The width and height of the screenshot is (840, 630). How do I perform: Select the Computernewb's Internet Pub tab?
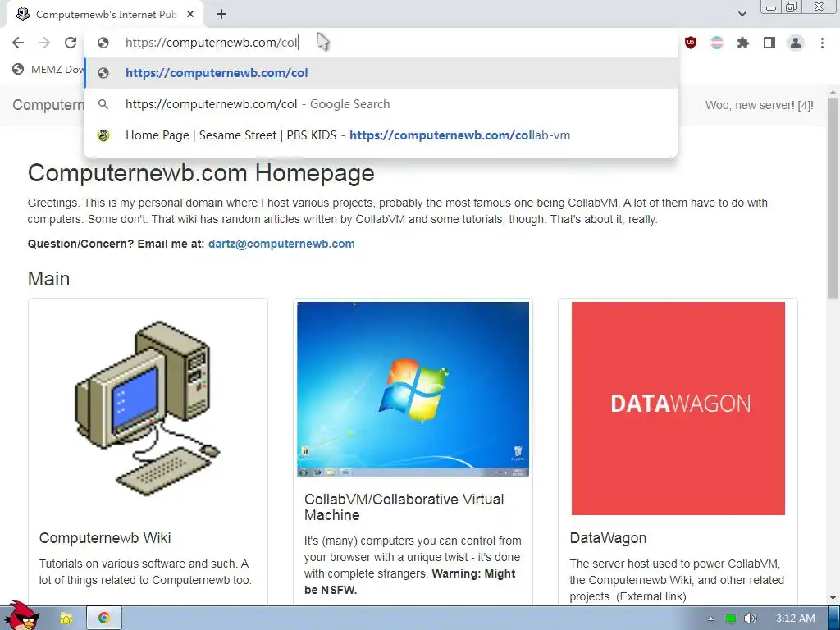click(x=106, y=15)
